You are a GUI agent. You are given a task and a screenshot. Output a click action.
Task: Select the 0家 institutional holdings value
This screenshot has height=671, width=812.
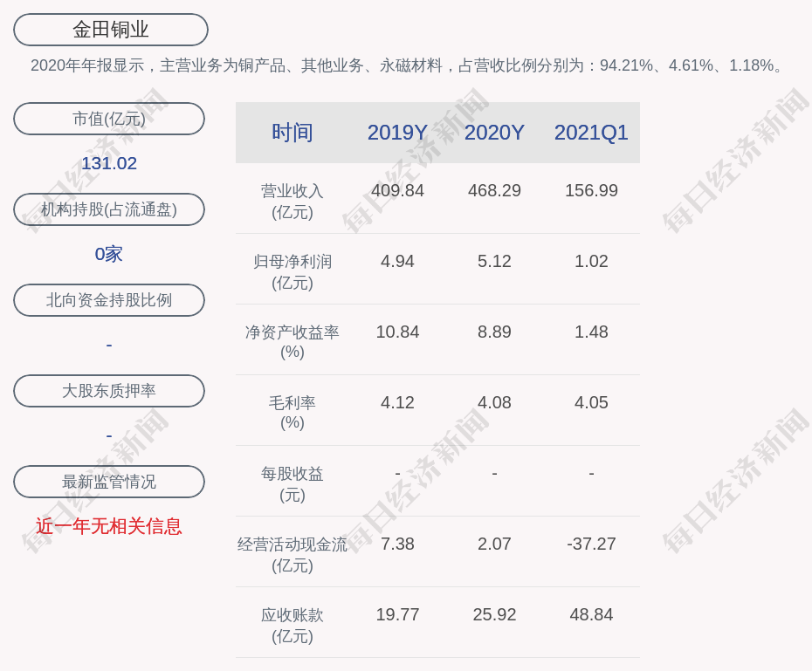coord(109,254)
